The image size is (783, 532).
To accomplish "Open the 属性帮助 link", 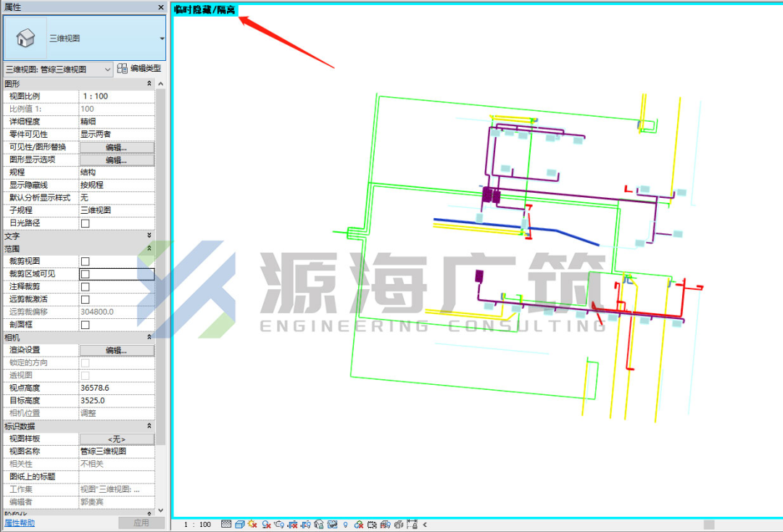I will [20, 523].
